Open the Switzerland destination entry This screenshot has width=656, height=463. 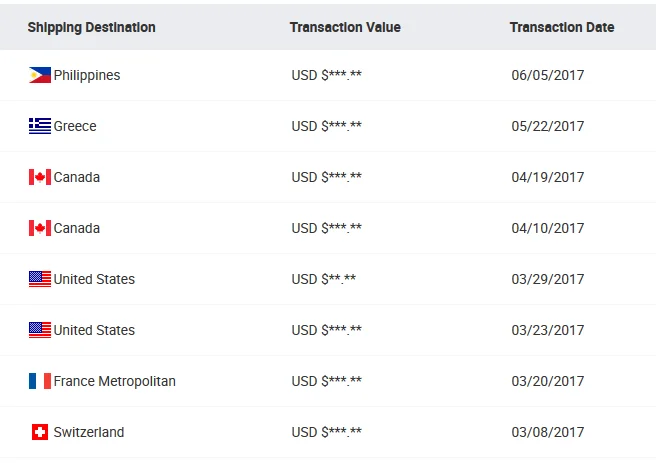click(x=89, y=432)
